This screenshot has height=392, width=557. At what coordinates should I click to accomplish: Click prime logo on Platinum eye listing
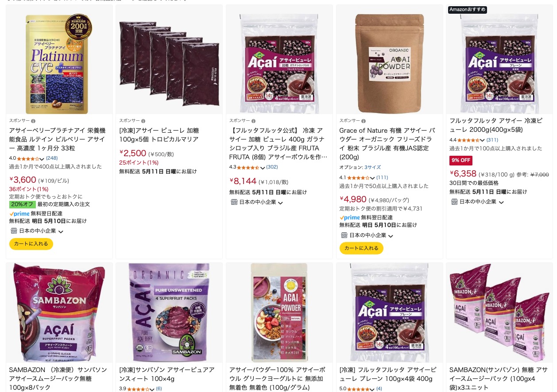19,213
